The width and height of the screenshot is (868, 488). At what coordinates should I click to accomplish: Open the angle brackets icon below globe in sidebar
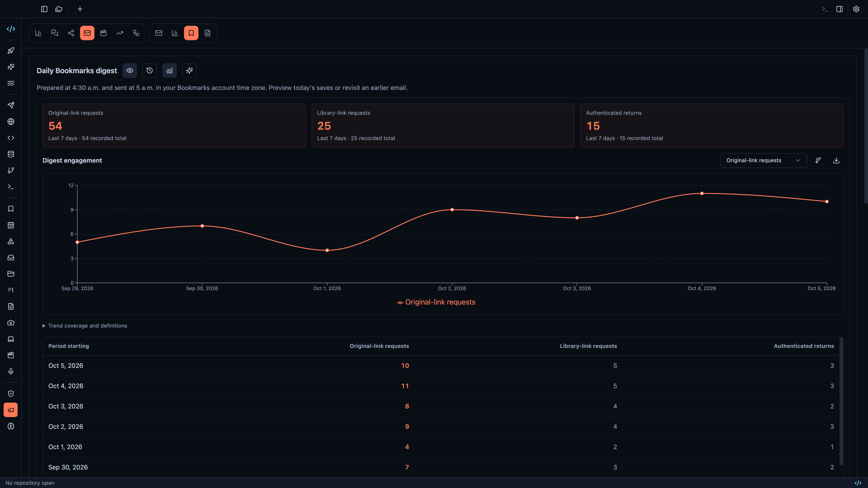(x=11, y=138)
